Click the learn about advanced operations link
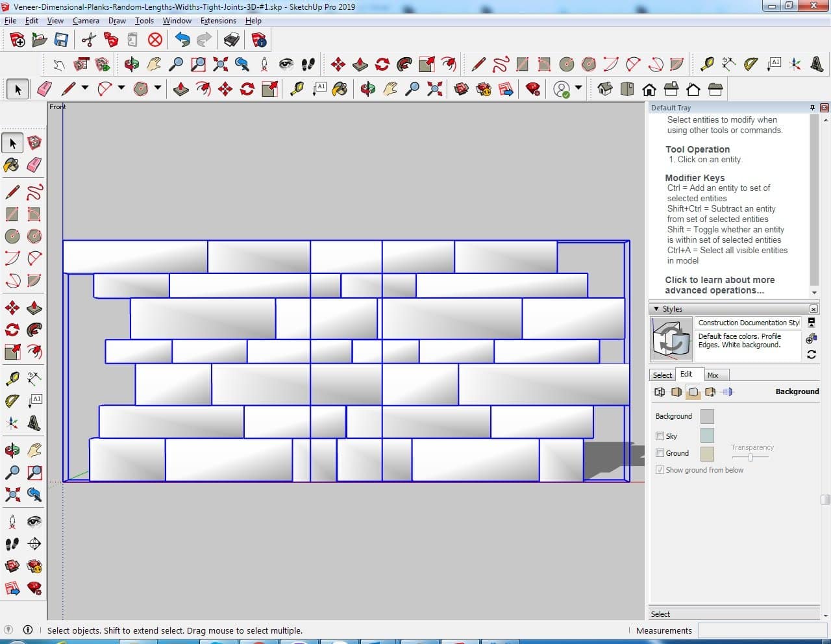The height and width of the screenshot is (644, 831). [719, 285]
